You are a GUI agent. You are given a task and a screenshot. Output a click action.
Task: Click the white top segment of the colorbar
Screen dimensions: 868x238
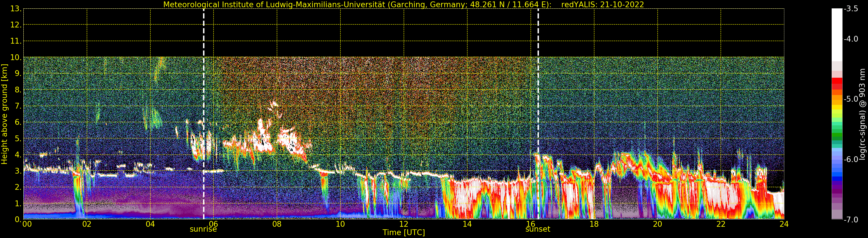(837, 35)
